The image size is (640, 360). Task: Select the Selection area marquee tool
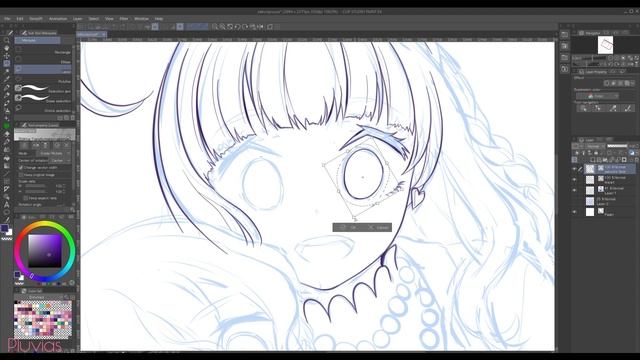point(7,63)
